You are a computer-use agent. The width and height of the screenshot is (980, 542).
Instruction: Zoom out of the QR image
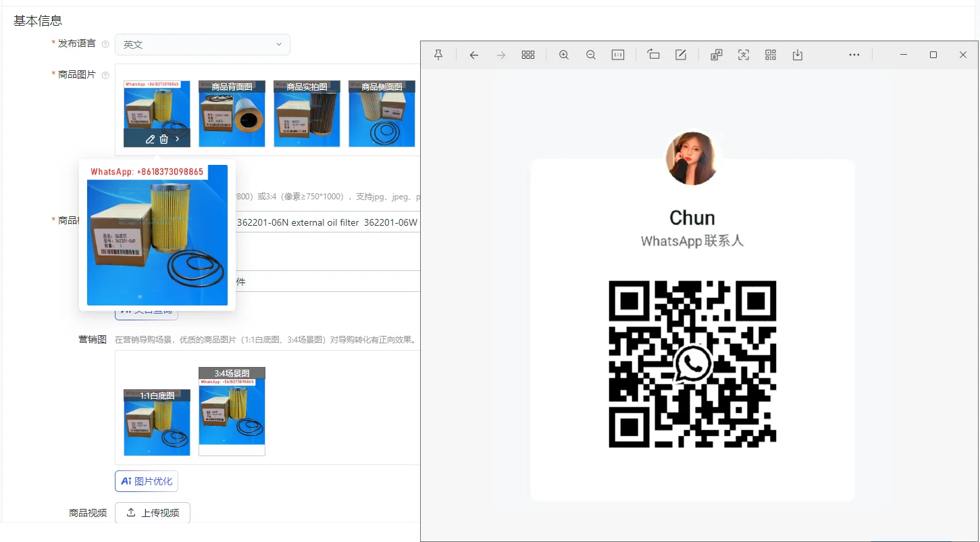click(591, 55)
